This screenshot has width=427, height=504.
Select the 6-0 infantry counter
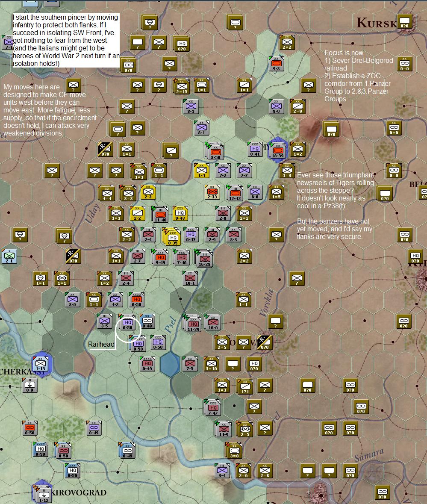255,192
